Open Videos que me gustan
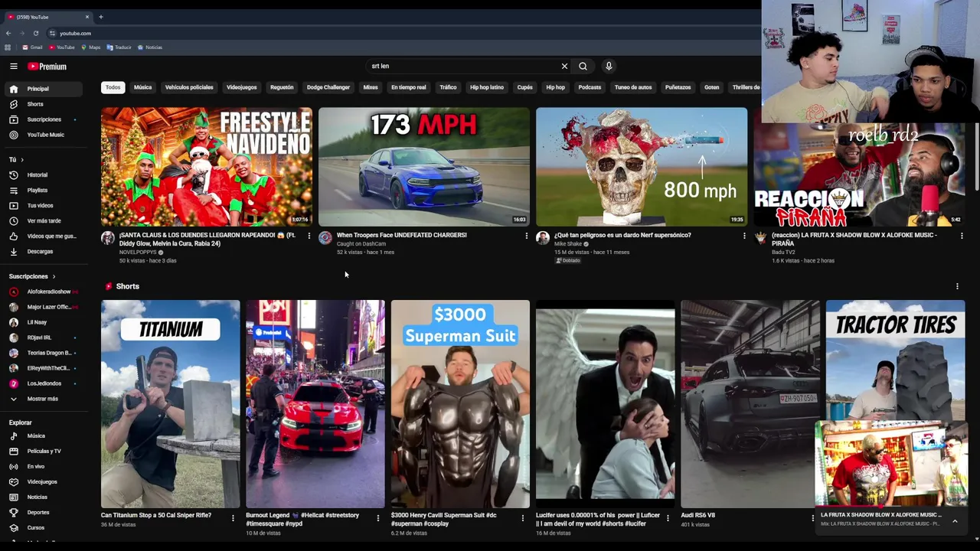 43,236
